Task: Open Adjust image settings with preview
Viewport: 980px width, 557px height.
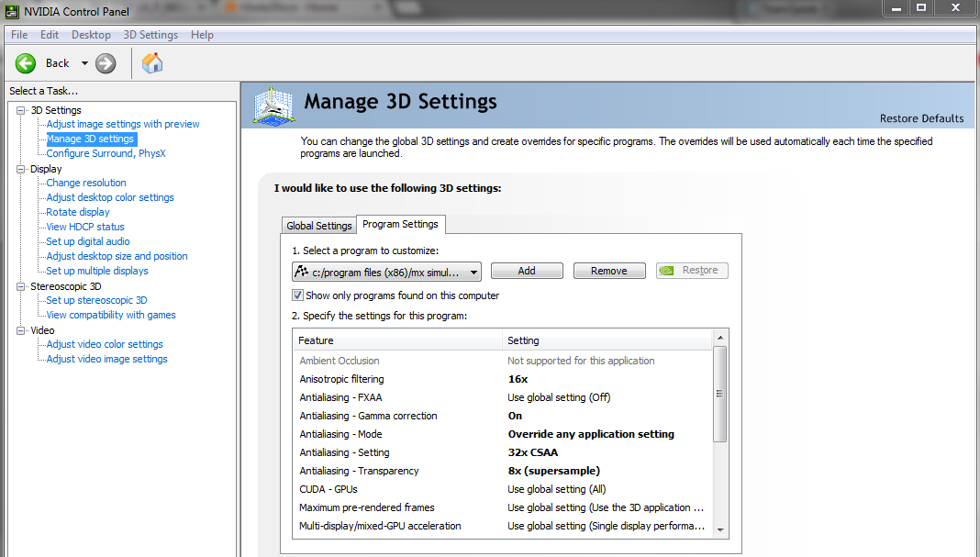Action: pos(123,124)
